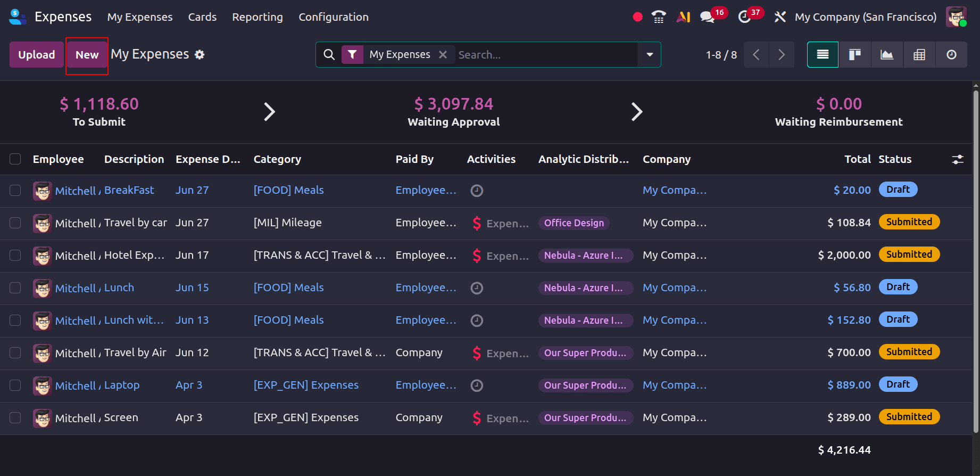Image resolution: width=980 pixels, height=476 pixels.
Task: Click the Office Design analytic tag
Action: tap(574, 223)
